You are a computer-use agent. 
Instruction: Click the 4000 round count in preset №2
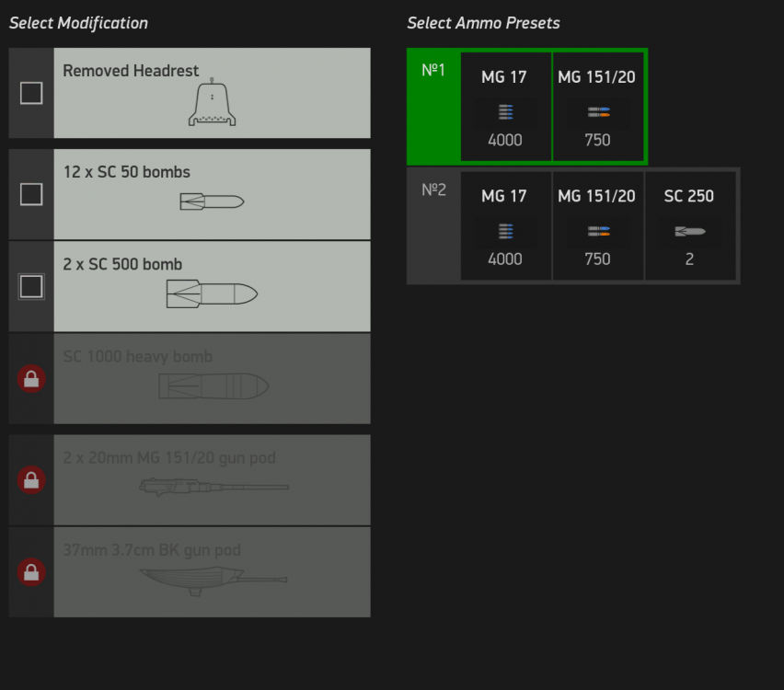pos(505,259)
